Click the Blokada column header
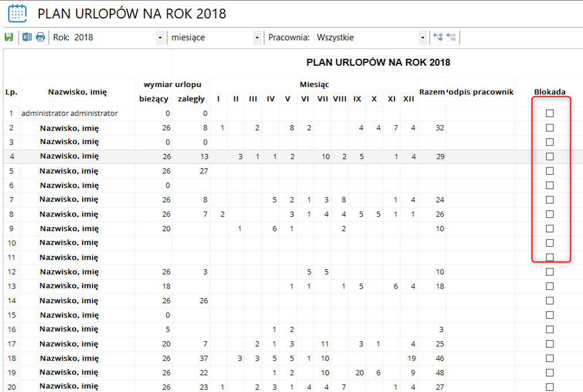 coord(550,92)
